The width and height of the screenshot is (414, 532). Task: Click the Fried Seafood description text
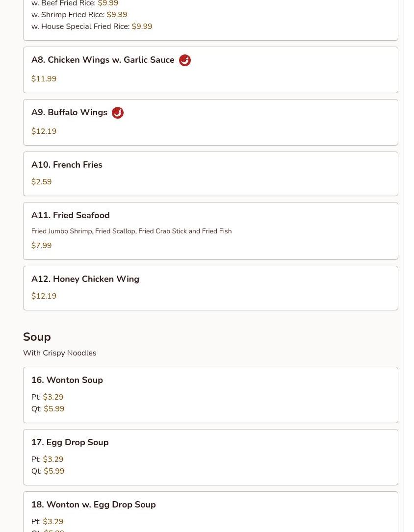click(x=131, y=231)
